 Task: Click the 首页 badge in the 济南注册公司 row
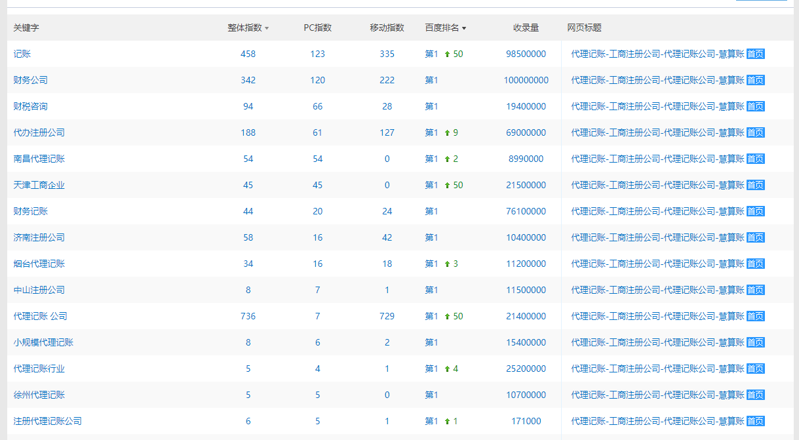coord(755,238)
